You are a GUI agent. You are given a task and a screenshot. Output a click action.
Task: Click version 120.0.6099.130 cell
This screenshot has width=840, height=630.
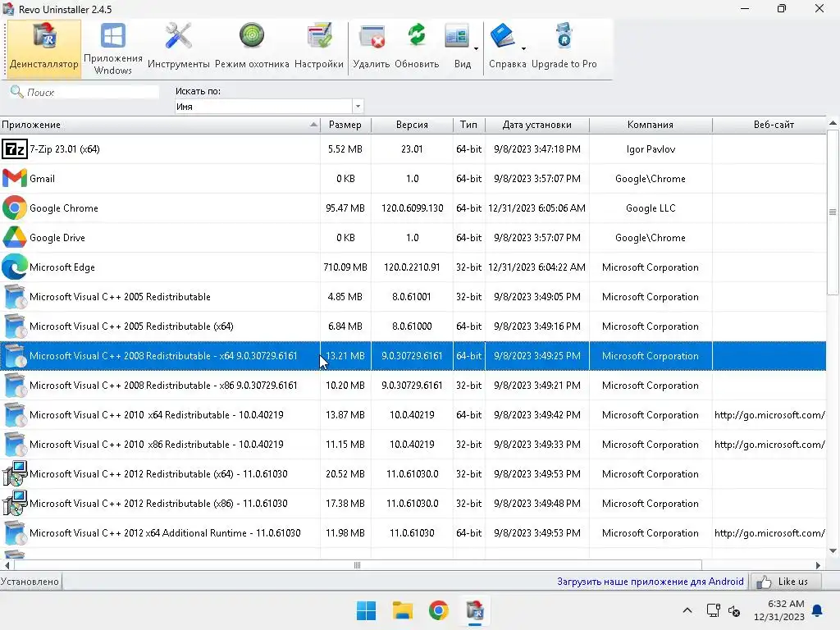(412, 208)
